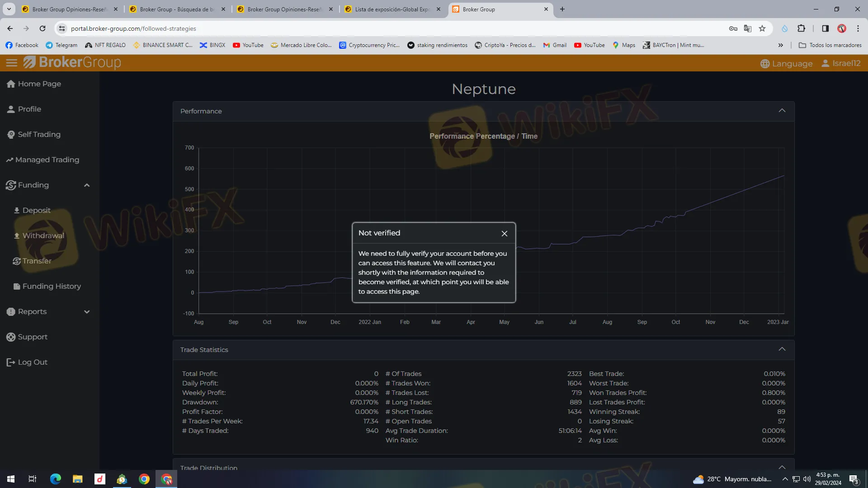Open the browser Extensions menu
The height and width of the screenshot is (488, 868).
pyautogui.click(x=801, y=28)
